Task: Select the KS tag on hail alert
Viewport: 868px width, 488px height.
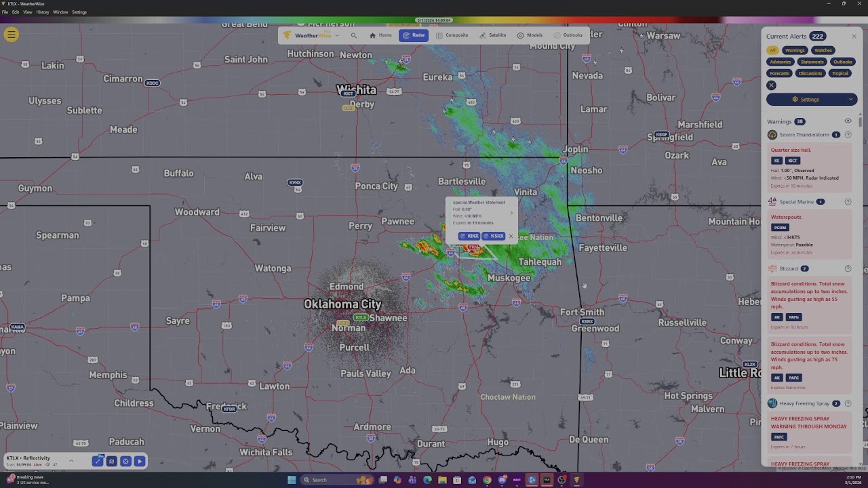Action: 777,161
